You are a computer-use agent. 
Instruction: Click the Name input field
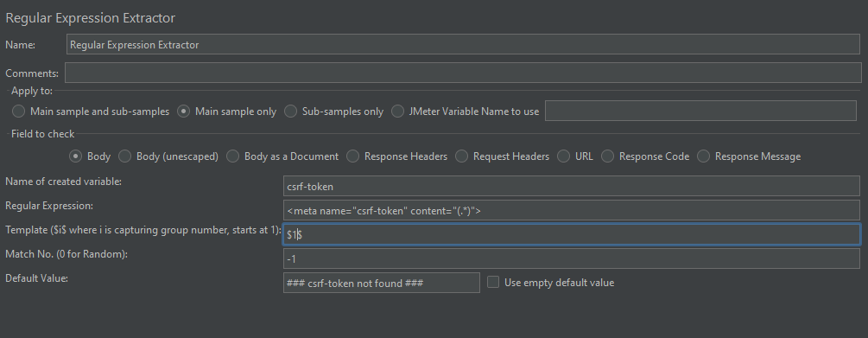[463, 44]
